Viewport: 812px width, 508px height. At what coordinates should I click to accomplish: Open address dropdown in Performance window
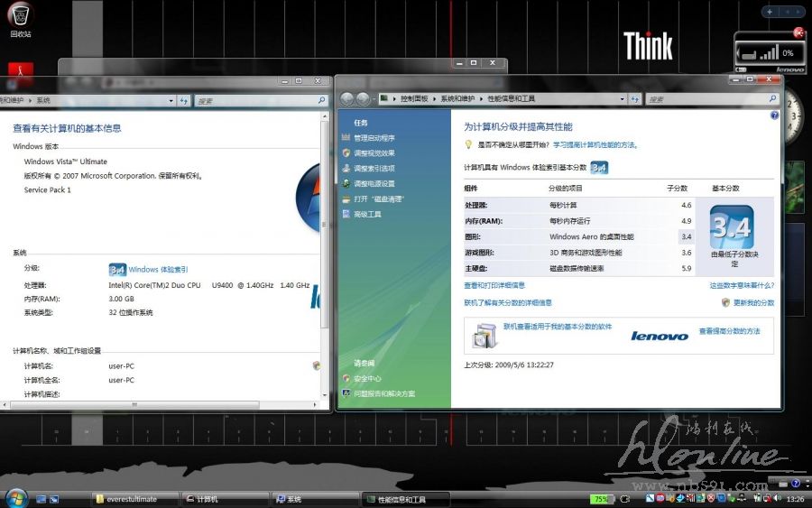pyautogui.click(x=623, y=99)
